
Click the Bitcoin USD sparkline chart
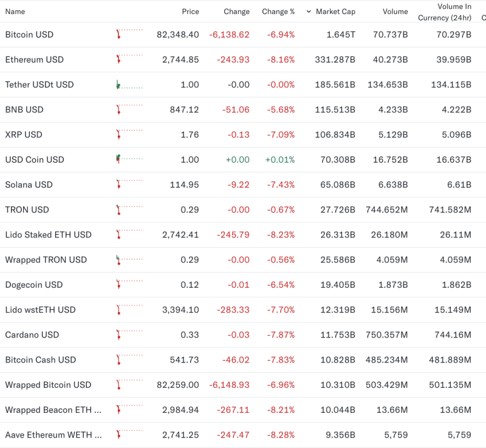[128, 35]
